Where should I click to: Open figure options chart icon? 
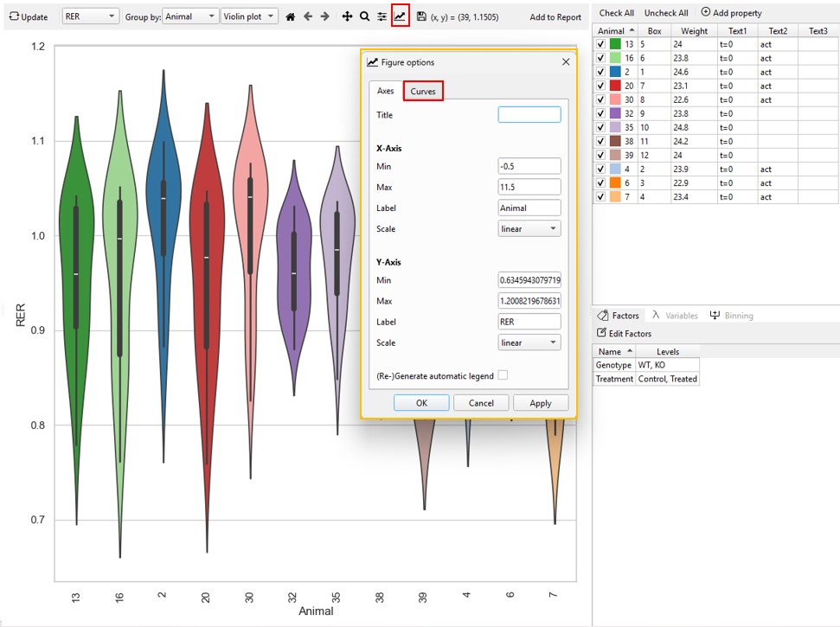400,16
